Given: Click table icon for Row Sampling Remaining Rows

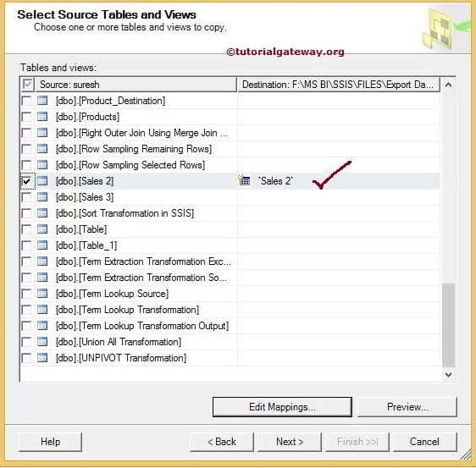Looking at the screenshot, I should click(x=42, y=149).
